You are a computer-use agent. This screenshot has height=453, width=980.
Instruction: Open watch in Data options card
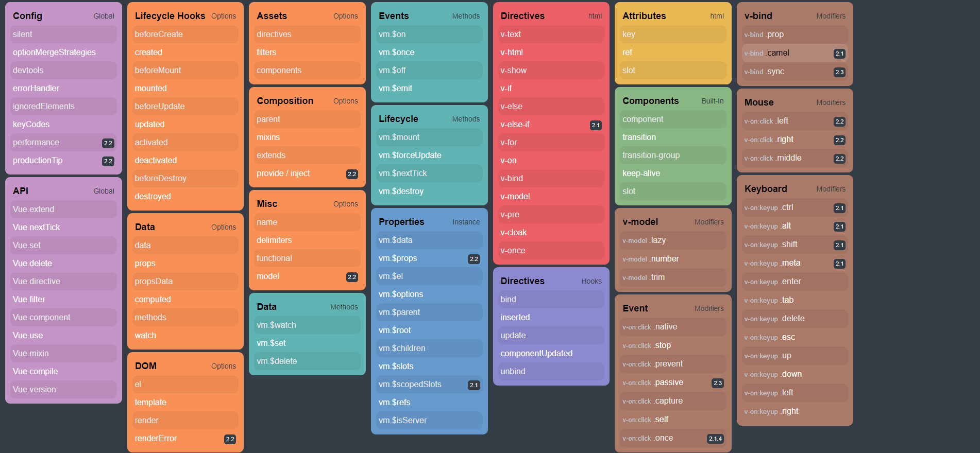185,336
